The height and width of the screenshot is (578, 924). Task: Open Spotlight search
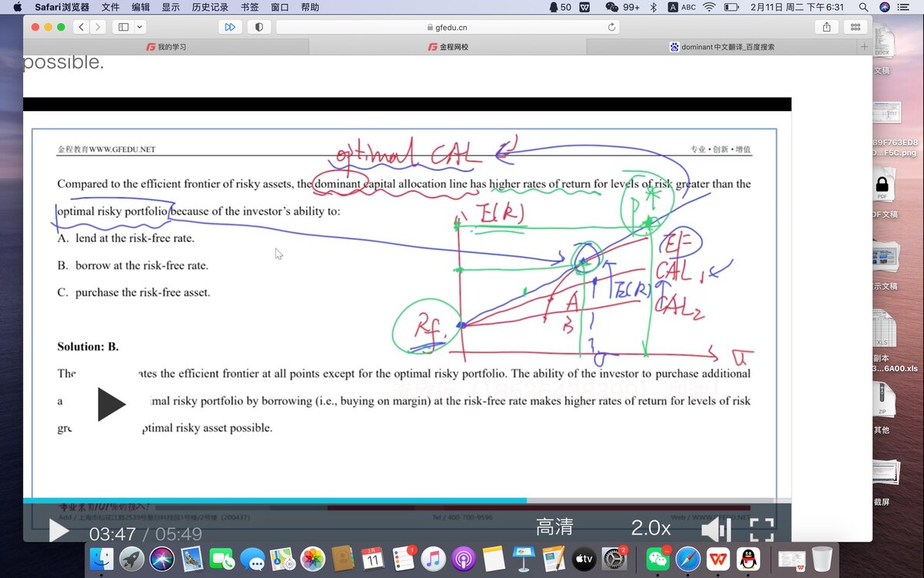tap(863, 7)
